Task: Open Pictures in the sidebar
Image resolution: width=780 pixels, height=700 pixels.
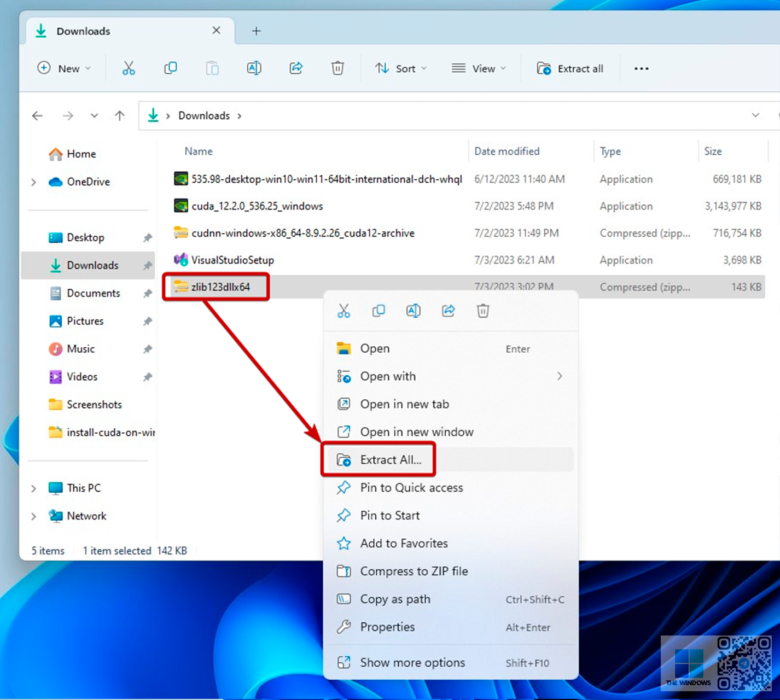Action: point(77,322)
